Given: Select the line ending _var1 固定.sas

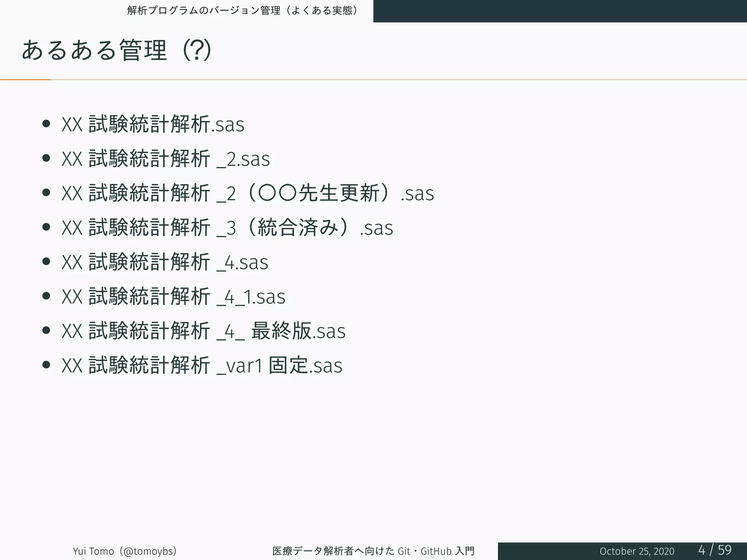Looking at the screenshot, I should point(202,365).
